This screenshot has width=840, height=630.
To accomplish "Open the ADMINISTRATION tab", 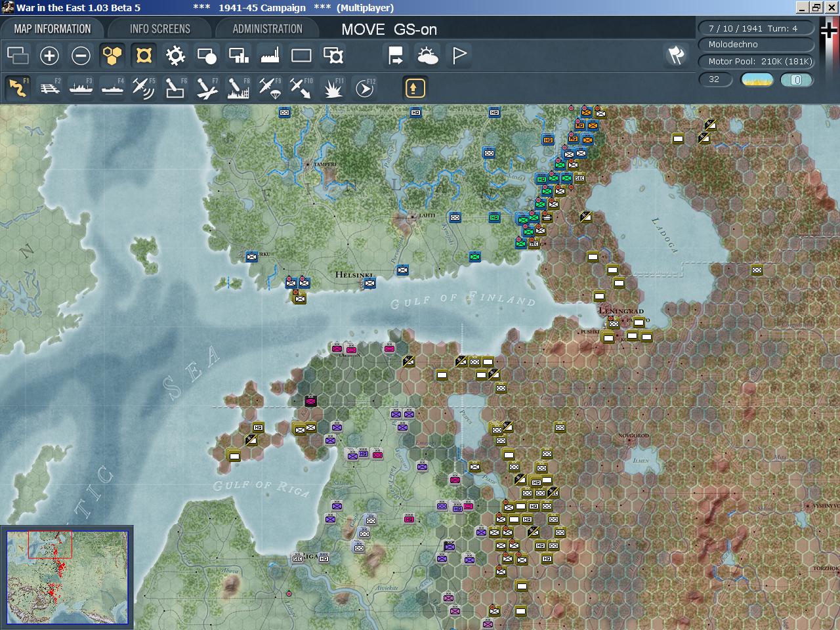I will pyautogui.click(x=267, y=29).
